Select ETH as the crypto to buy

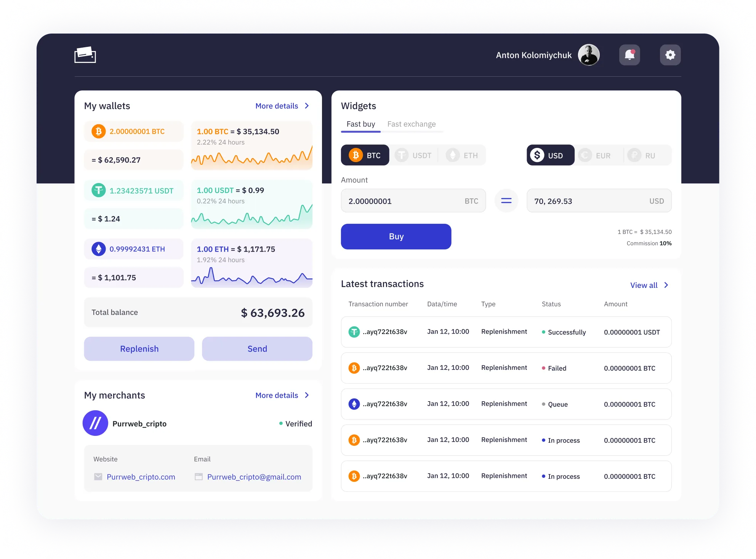point(462,155)
